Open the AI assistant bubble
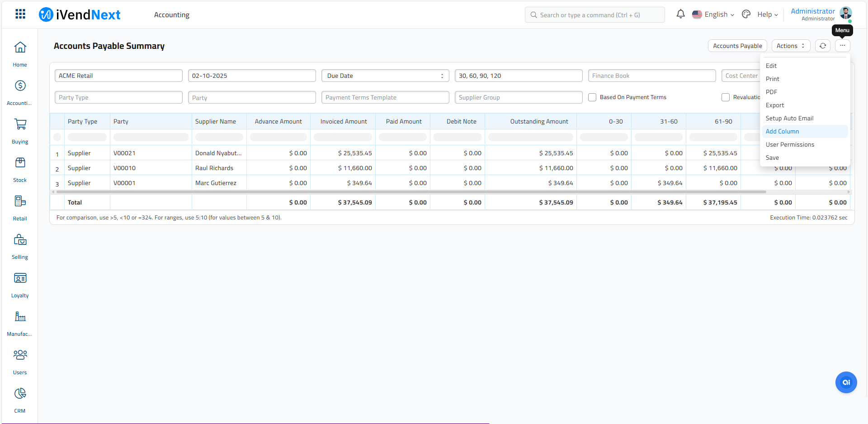The width and height of the screenshot is (868, 424). point(846,382)
